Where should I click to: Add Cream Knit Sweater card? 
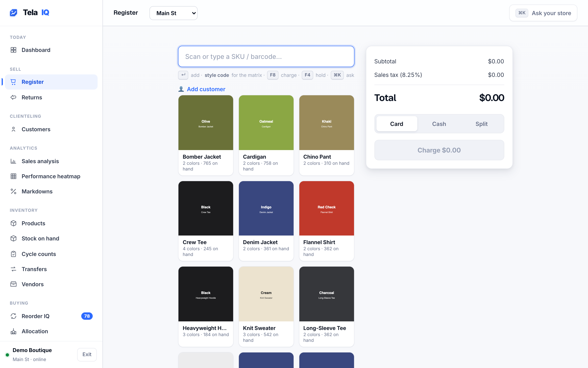pos(266,307)
